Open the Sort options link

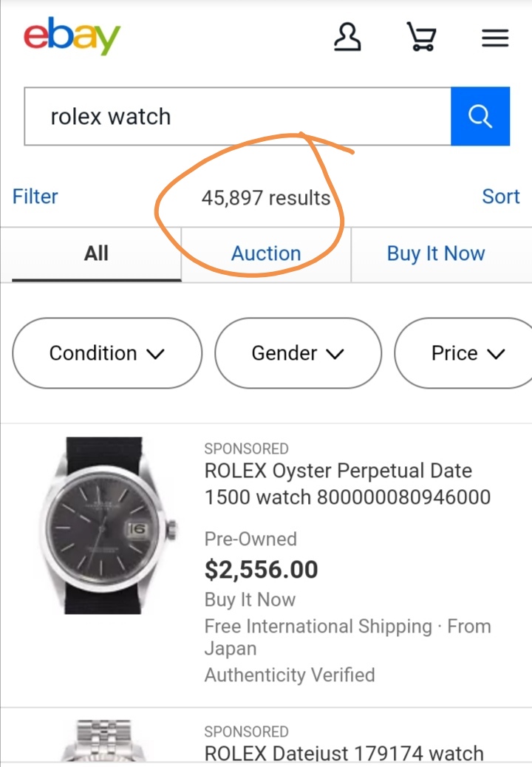[x=500, y=197]
